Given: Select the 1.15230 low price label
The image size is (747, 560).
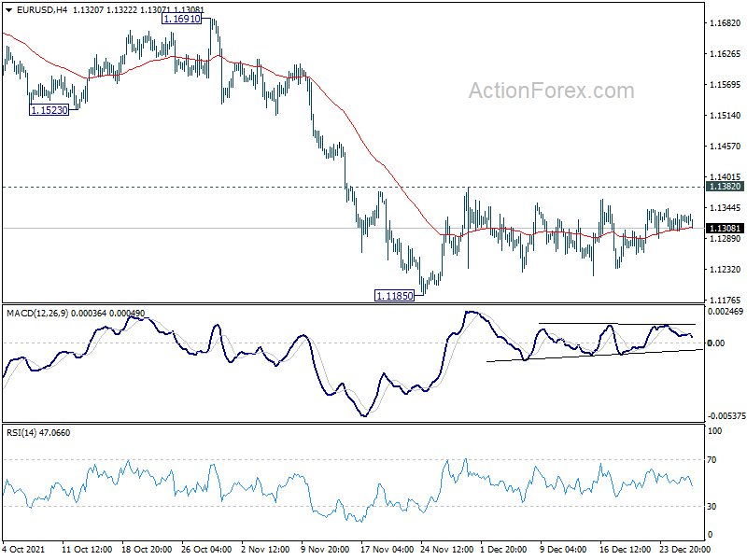Looking at the screenshot, I should point(49,110).
